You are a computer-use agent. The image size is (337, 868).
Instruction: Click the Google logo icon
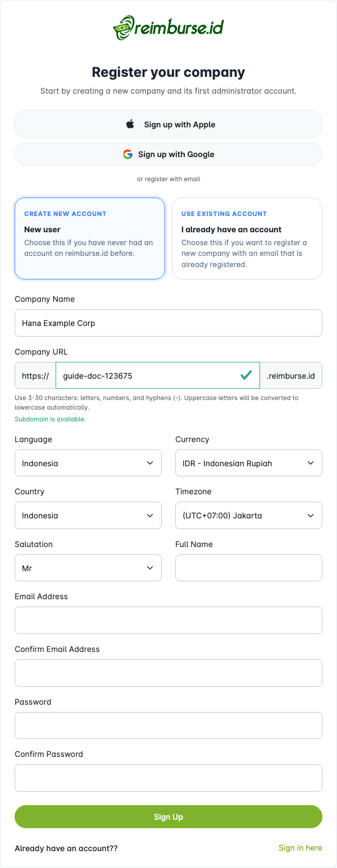(x=127, y=154)
